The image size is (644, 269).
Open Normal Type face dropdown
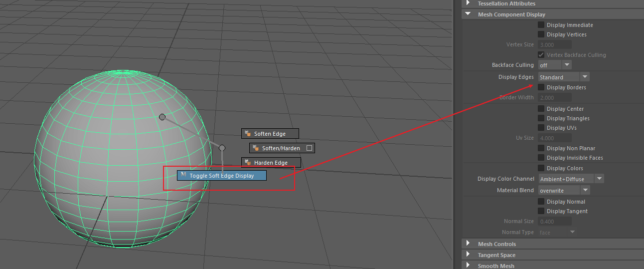[x=557, y=232]
